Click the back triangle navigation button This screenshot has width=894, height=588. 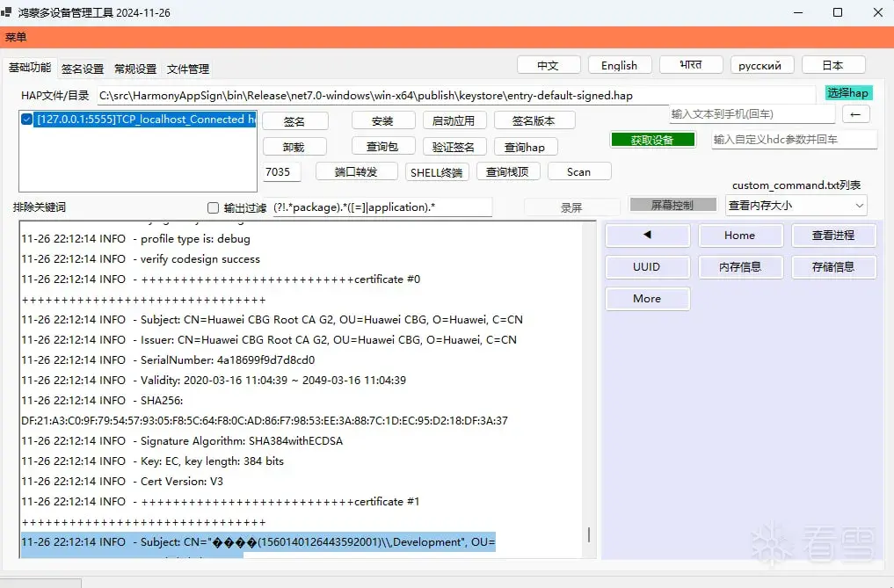648,235
